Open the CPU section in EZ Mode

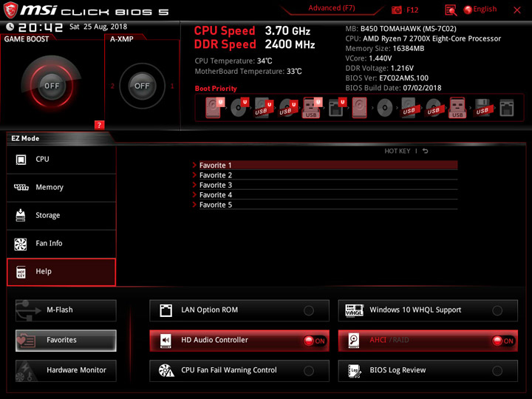(61, 160)
